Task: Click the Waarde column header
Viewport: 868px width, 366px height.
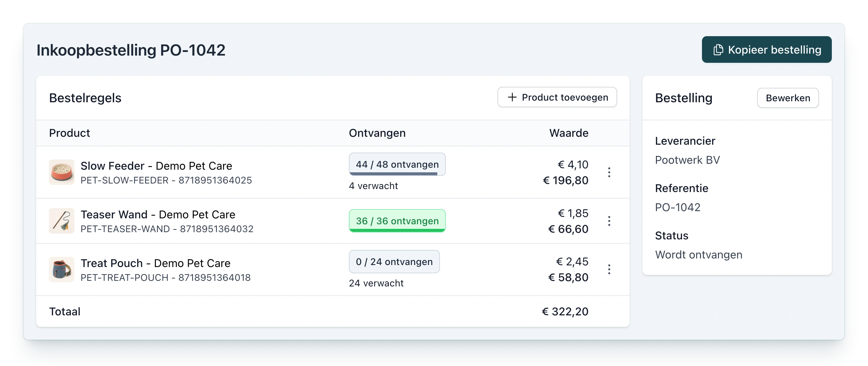Action: 569,133
